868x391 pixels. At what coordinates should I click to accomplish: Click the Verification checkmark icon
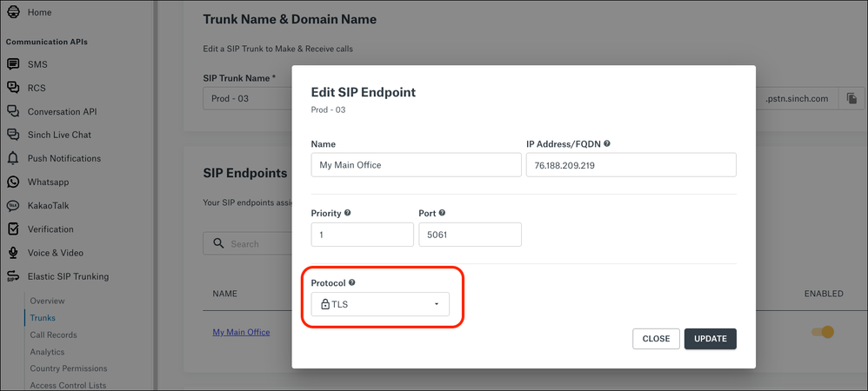pyautogui.click(x=13, y=229)
